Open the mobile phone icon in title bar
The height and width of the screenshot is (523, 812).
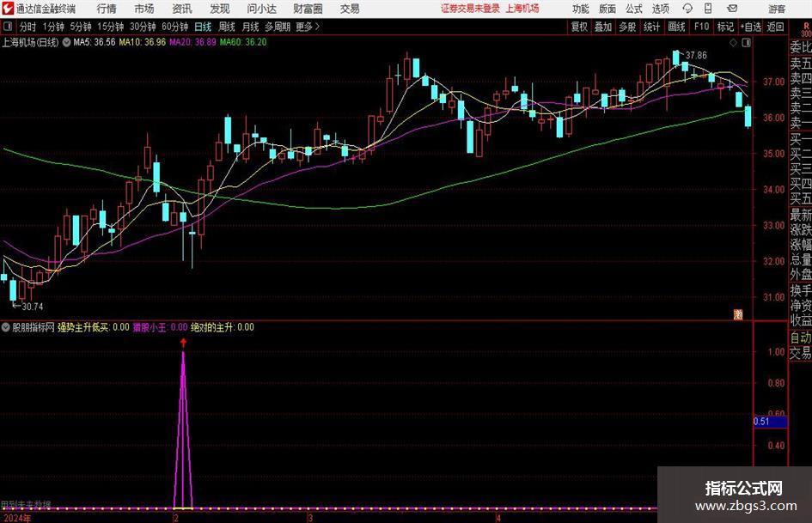click(708, 9)
